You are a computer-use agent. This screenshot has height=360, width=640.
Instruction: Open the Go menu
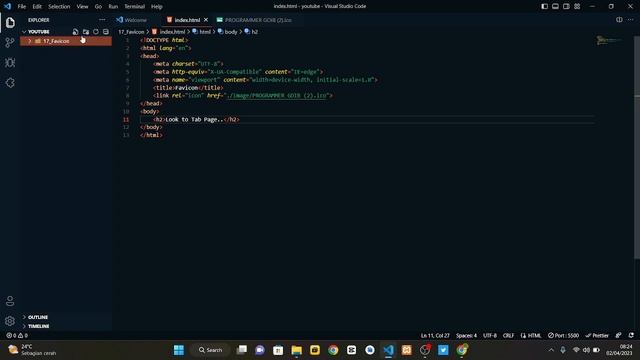tap(98, 6)
